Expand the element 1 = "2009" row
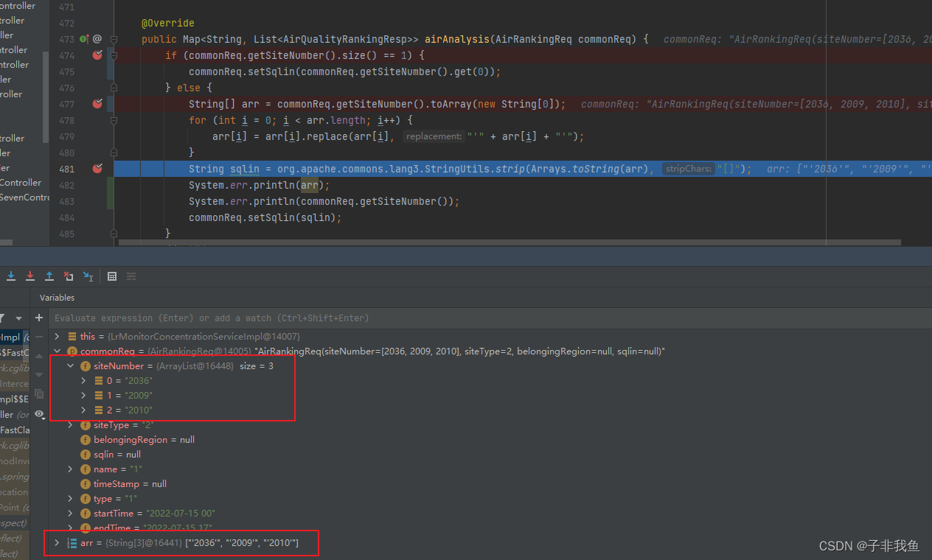The height and width of the screenshot is (560, 932). [84, 396]
